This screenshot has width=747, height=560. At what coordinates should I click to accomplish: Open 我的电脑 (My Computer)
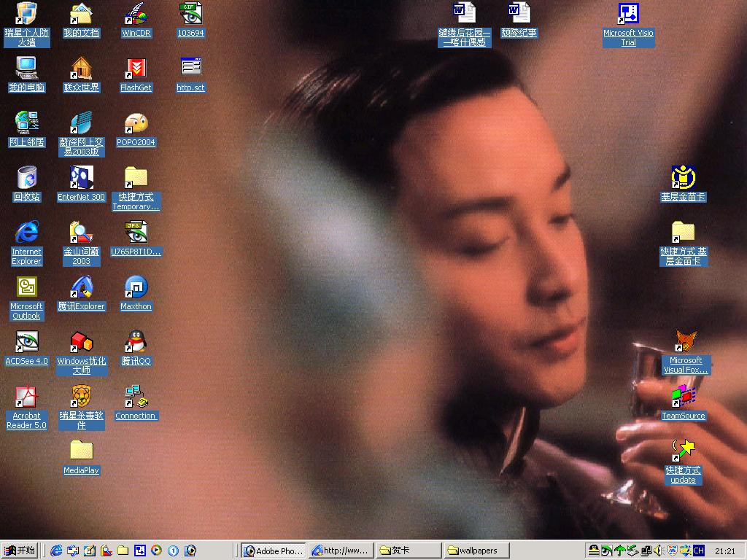tap(27, 74)
